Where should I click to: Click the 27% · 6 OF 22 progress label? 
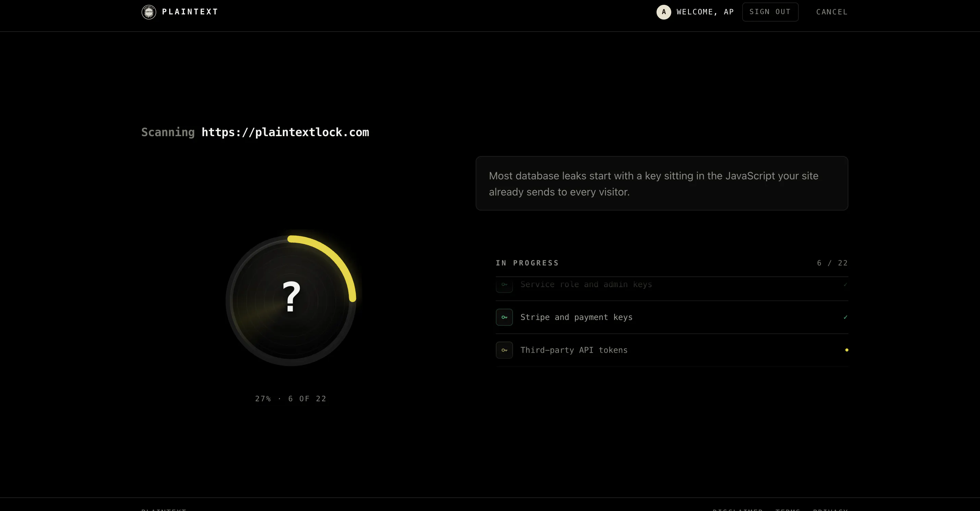[291, 399]
